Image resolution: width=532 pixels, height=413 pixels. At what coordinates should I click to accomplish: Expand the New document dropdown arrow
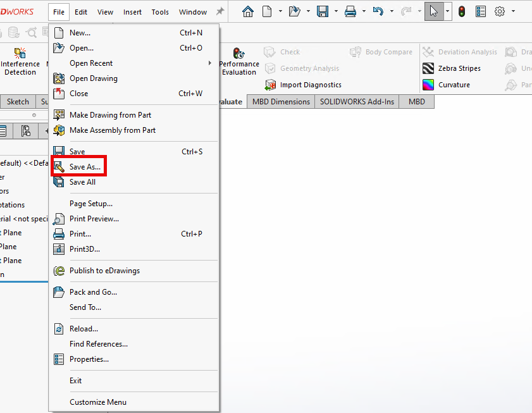coord(280,11)
